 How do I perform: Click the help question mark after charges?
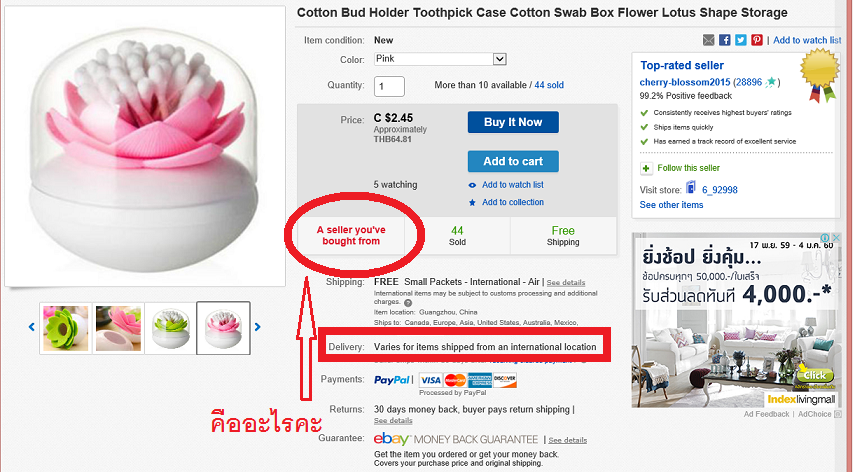(x=408, y=302)
